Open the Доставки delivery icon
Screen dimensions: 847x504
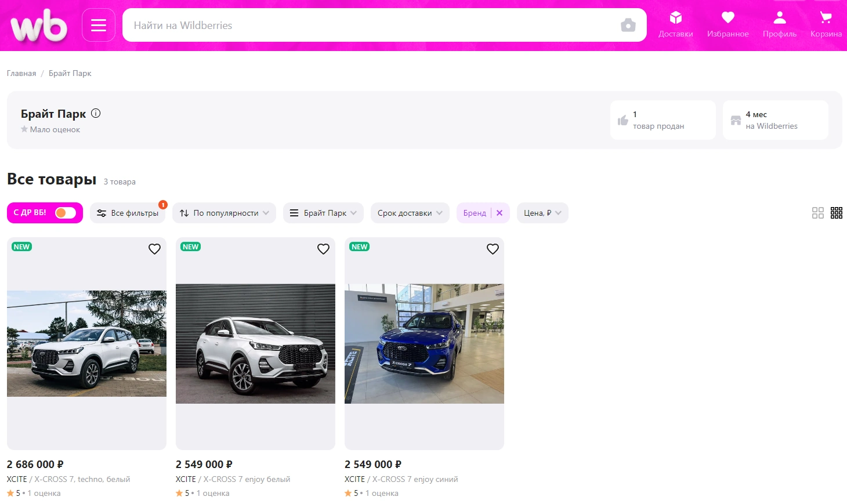[x=675, y=25]
